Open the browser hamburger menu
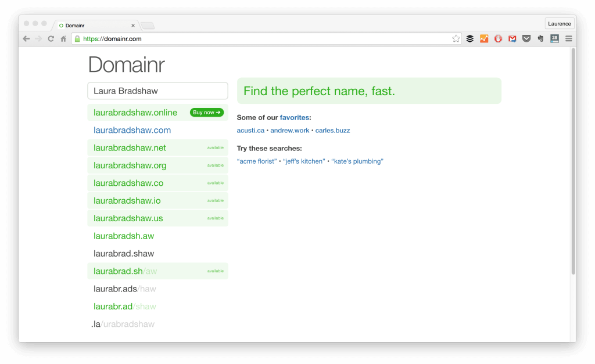The width and height of the screenshot is (595, 364). (568, 38)
